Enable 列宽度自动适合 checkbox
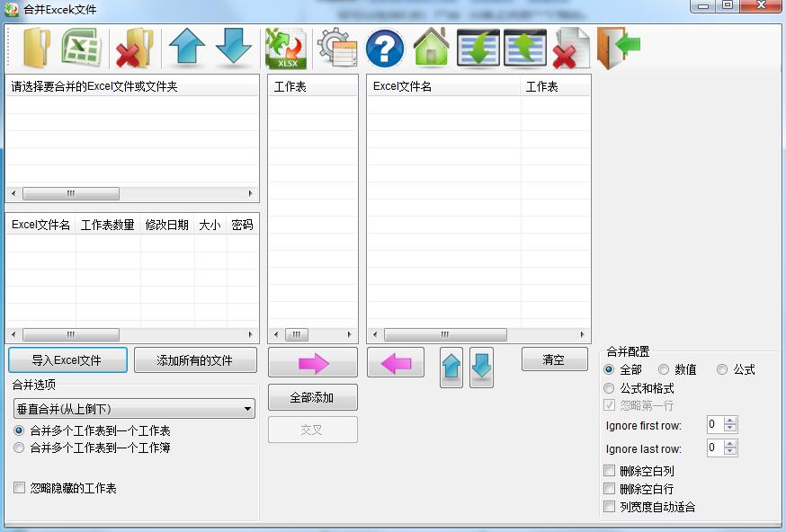This screenshot has width=786, height=532. click(x=609, y=507)
